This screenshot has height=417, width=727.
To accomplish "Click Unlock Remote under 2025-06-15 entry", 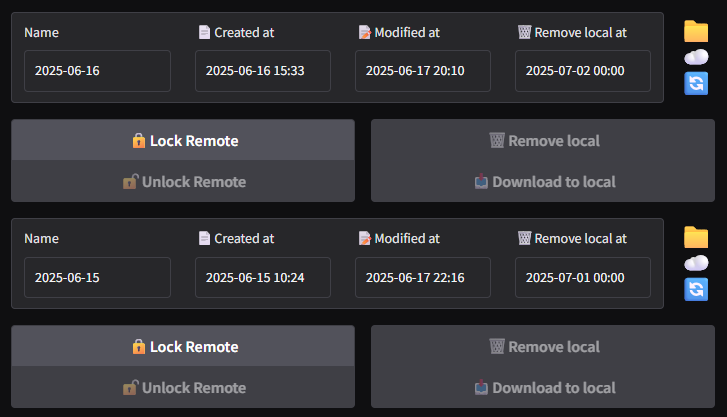I will pos(183,387).
